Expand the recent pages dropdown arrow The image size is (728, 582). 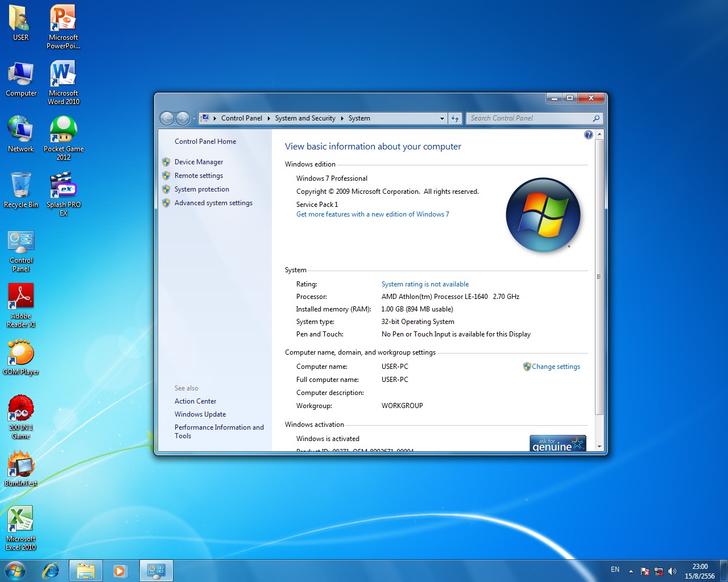coord(194,118)
